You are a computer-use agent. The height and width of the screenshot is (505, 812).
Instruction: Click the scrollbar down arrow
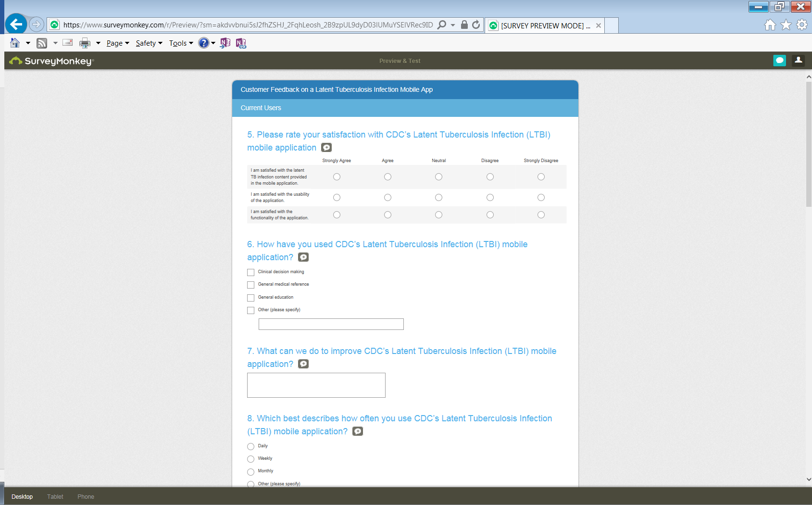point(809,479)
